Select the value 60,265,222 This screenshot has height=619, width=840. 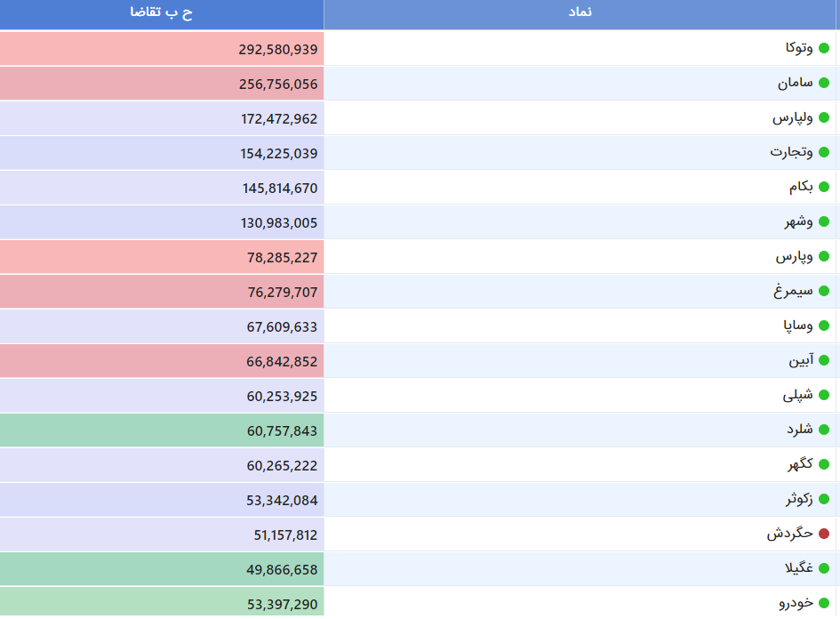point(283,466)
